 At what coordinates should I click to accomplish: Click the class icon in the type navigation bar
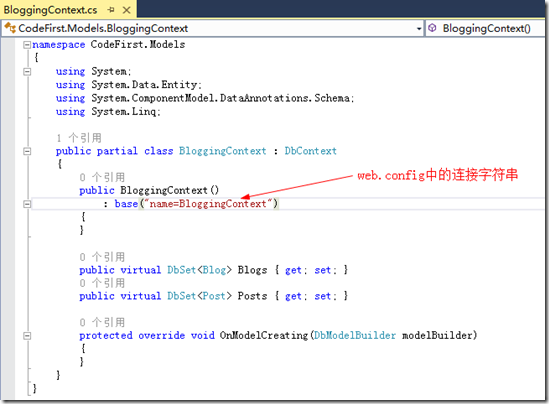[x=10, y=28]
